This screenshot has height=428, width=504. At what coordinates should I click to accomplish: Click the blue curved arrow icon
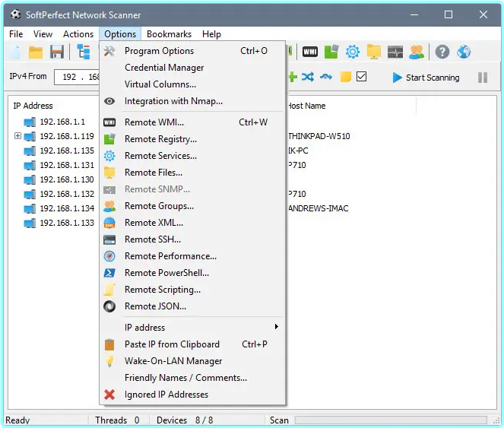[326, 78]
